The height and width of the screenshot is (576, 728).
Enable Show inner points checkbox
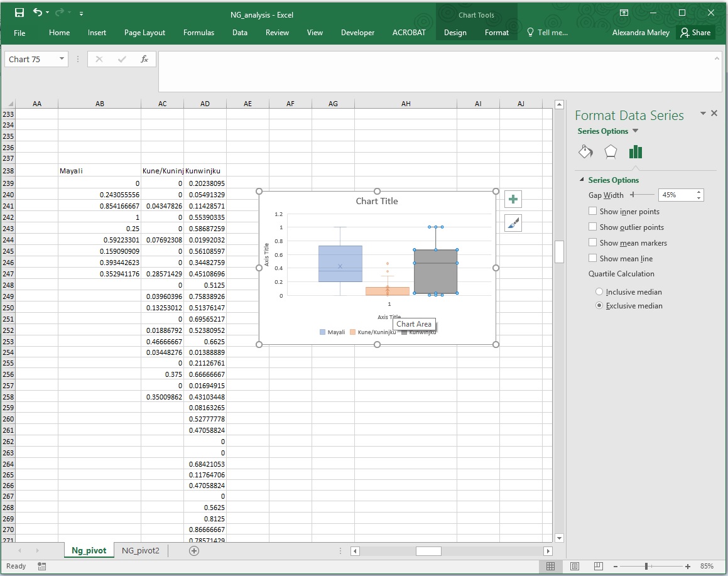(593, 212)
